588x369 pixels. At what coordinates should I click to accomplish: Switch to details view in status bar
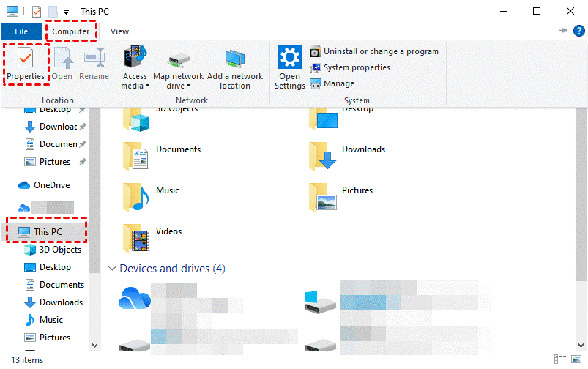pos(561,359)
